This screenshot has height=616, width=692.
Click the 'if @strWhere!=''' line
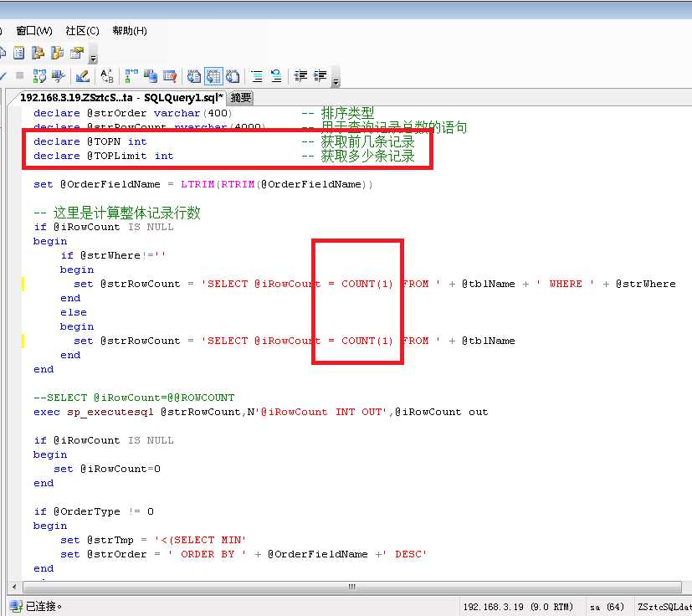[113, 255]
